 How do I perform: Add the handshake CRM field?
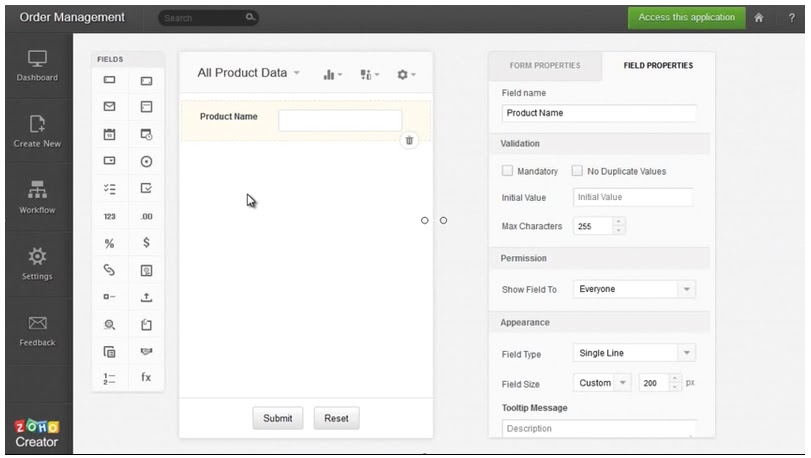point(146,352)
